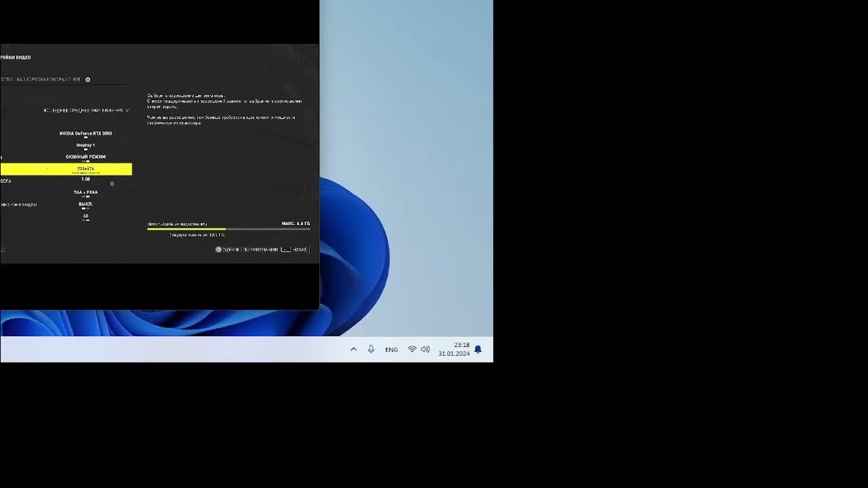Toggle the ВЫКЛ. off setting

click(85, 204)
